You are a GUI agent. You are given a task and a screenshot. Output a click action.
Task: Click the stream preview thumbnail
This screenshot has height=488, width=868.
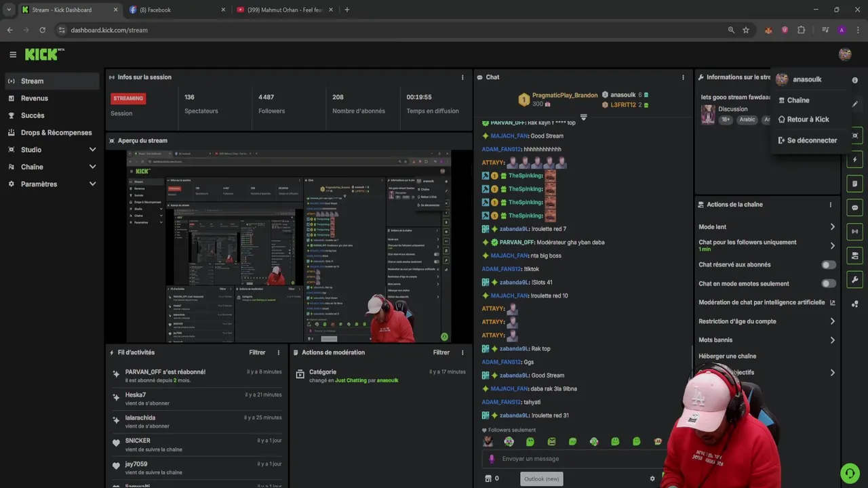click(289, 247)
